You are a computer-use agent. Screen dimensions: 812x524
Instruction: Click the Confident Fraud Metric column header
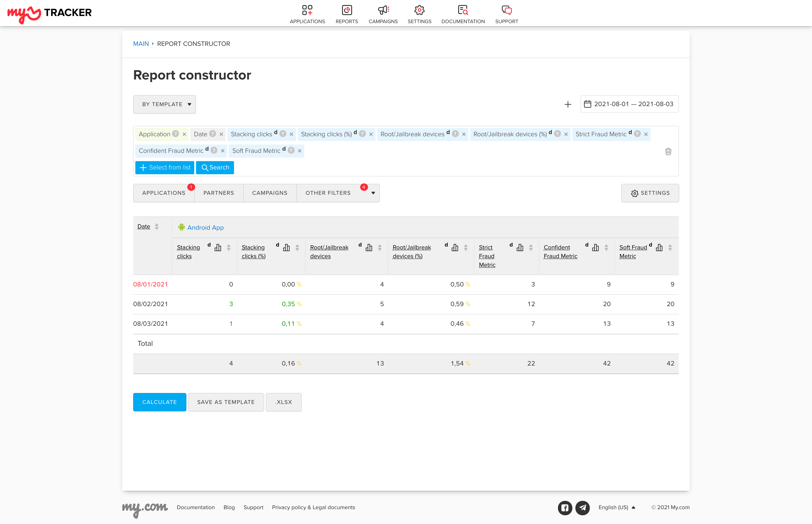pyautogui.click(x=560, y=252)
